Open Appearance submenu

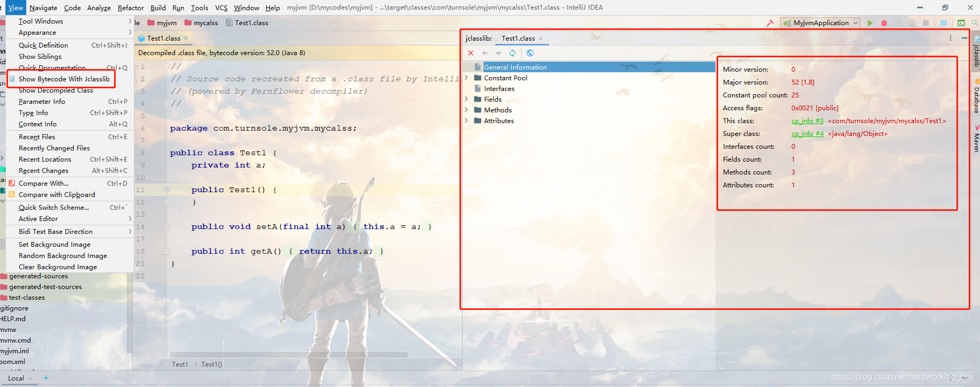[70, 33]
